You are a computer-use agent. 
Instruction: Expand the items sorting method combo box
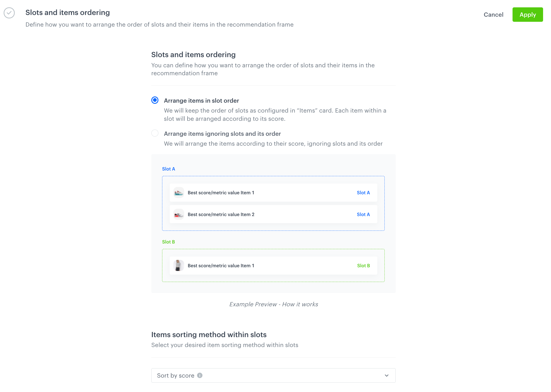pyautogui.click(x=273, y=375)
